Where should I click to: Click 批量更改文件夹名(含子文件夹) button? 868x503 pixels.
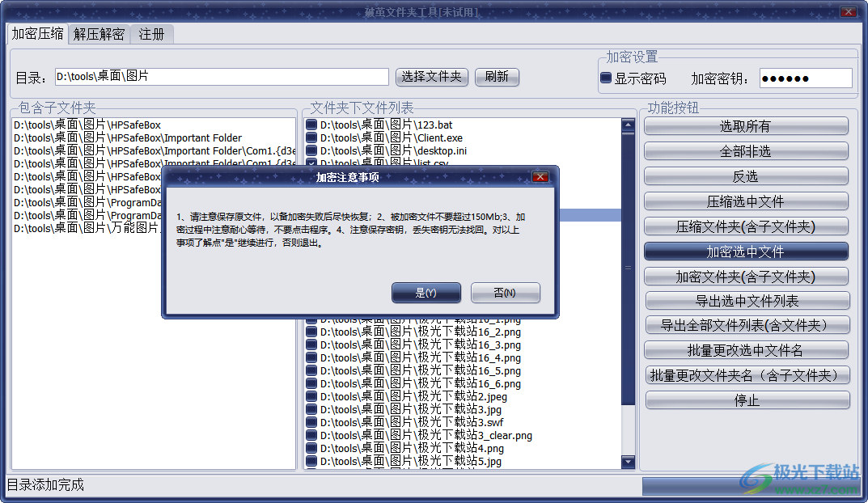747,375
